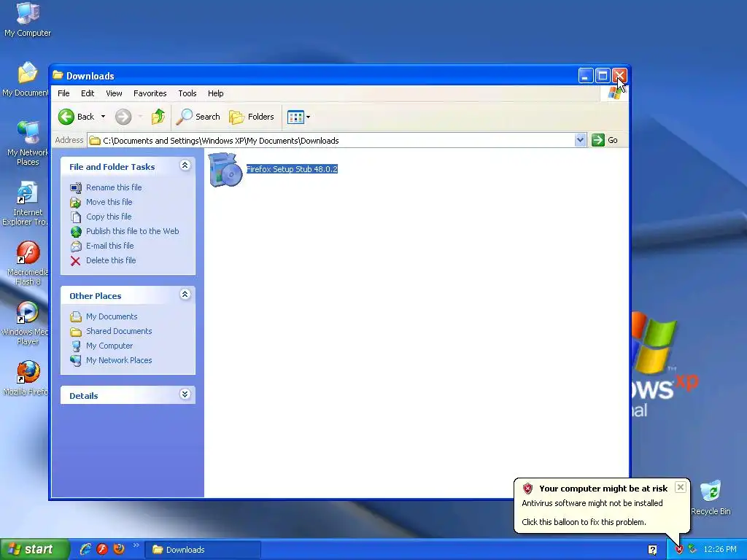Screen dimensions: 747x560
Task: Launch Flash from Quick Launch
Action: click(x=102, y=550)
